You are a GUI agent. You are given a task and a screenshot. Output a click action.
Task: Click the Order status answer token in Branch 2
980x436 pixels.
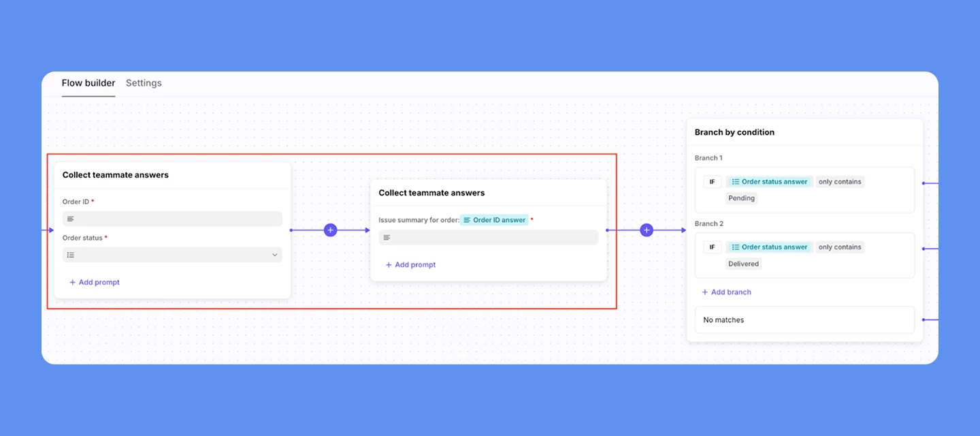click(x=769, y=247)
